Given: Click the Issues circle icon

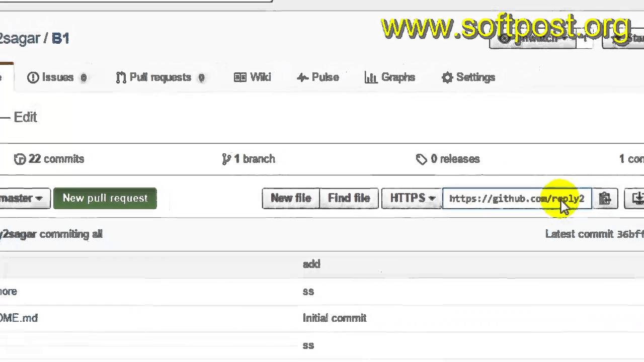Looking at the screenshot, I should [33, 77].
